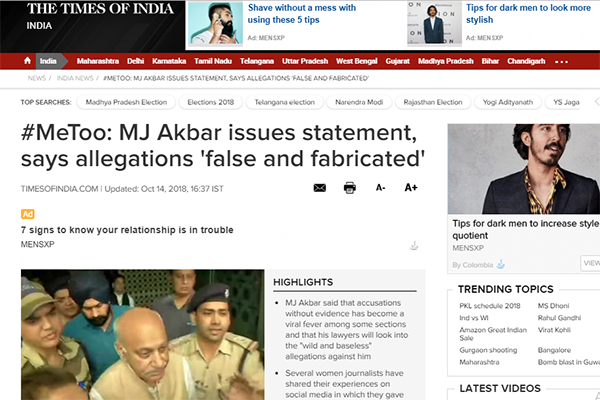Click HIGHLIGHTS heading
This screenshot has height=400, width=600.
[x=303, y=282]
